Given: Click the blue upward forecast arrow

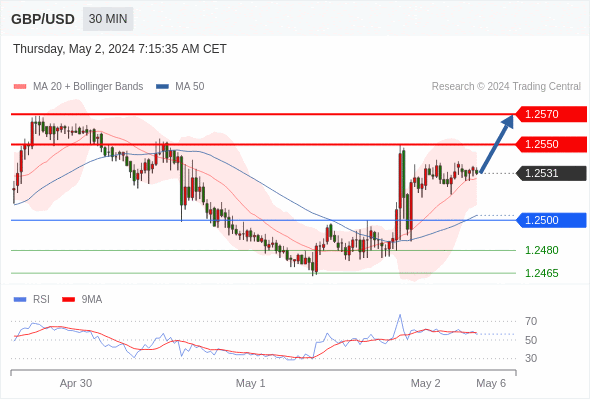Looking at the screenshot, I should pyautogui.click(x=497, y=144).
